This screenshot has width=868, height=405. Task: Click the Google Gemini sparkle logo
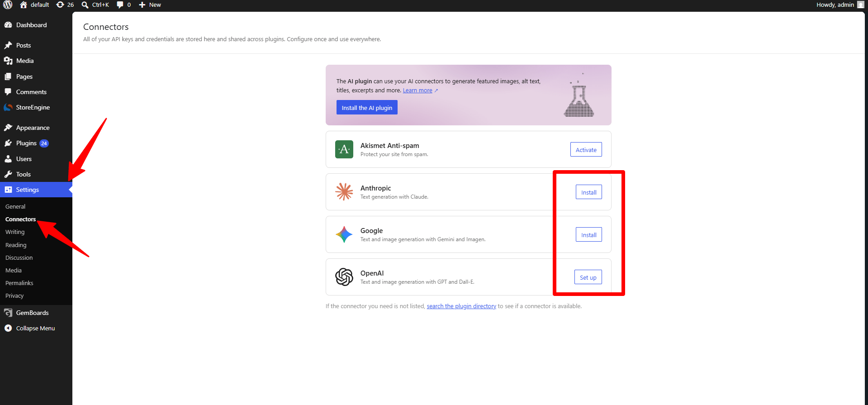pos(344,234)
